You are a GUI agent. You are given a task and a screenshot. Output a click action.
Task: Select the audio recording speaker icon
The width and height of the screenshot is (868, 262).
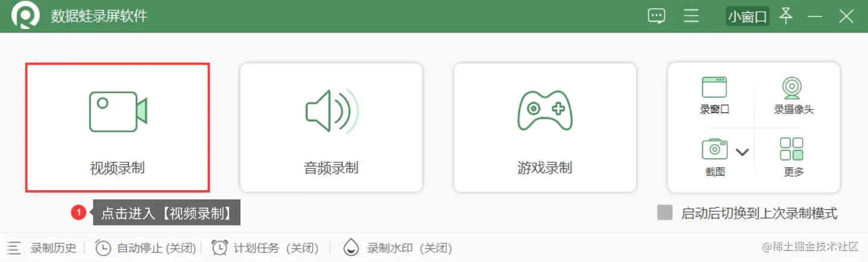point(332,111)
